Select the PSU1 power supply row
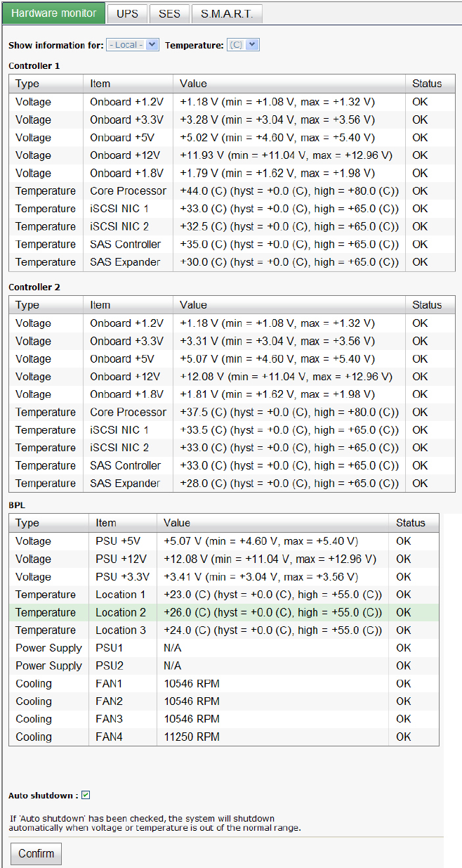 (223, 648)
